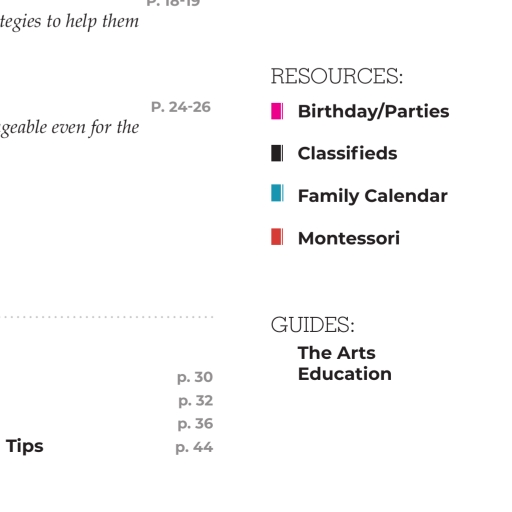Go to page reference p. 44
512x512 pixels.
click(194, 448)
